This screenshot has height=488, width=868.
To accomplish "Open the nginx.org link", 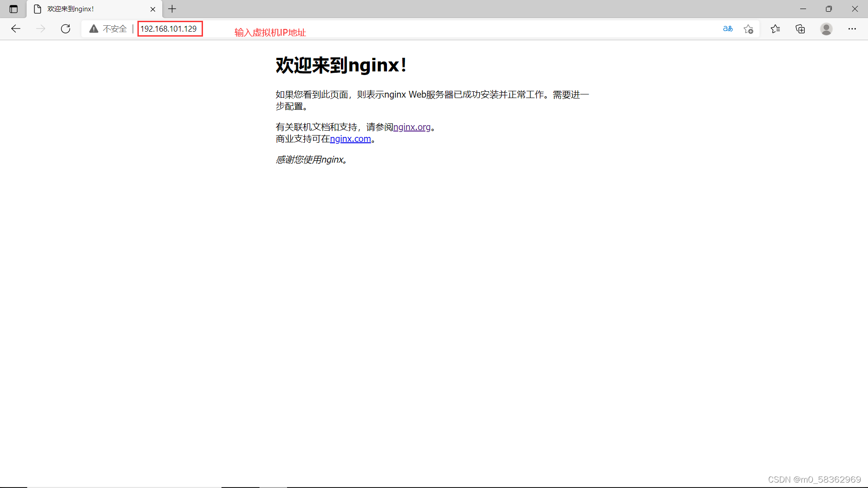I will coord(412,127).
